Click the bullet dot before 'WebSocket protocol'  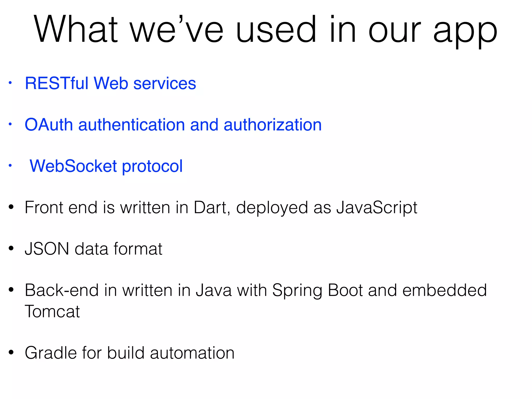(x=10, y=166)
